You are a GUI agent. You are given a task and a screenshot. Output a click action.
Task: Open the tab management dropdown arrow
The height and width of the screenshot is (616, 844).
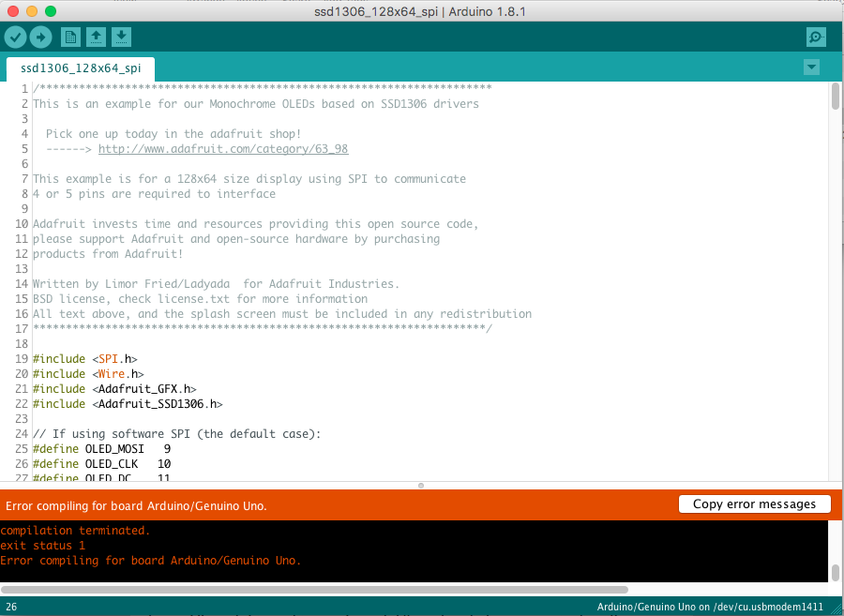[810, 68]
